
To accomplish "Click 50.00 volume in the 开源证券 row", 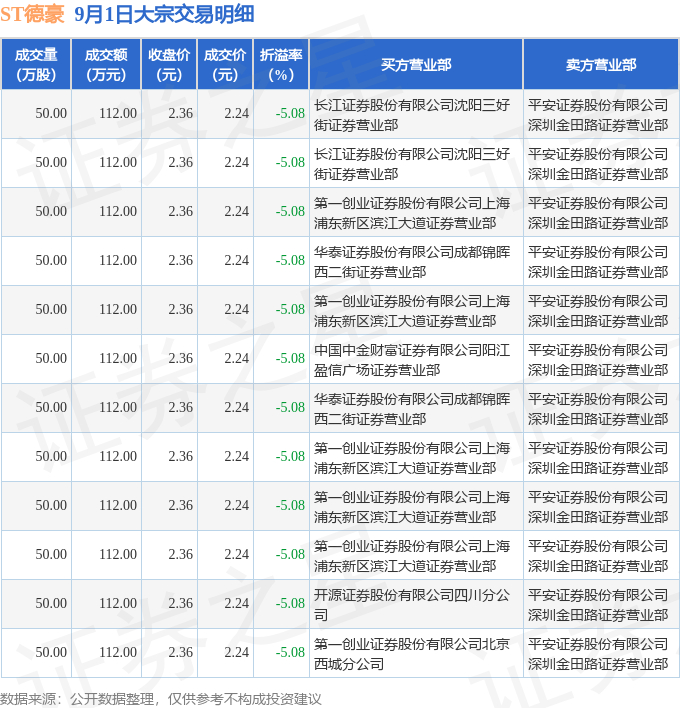I will (51, 603).
